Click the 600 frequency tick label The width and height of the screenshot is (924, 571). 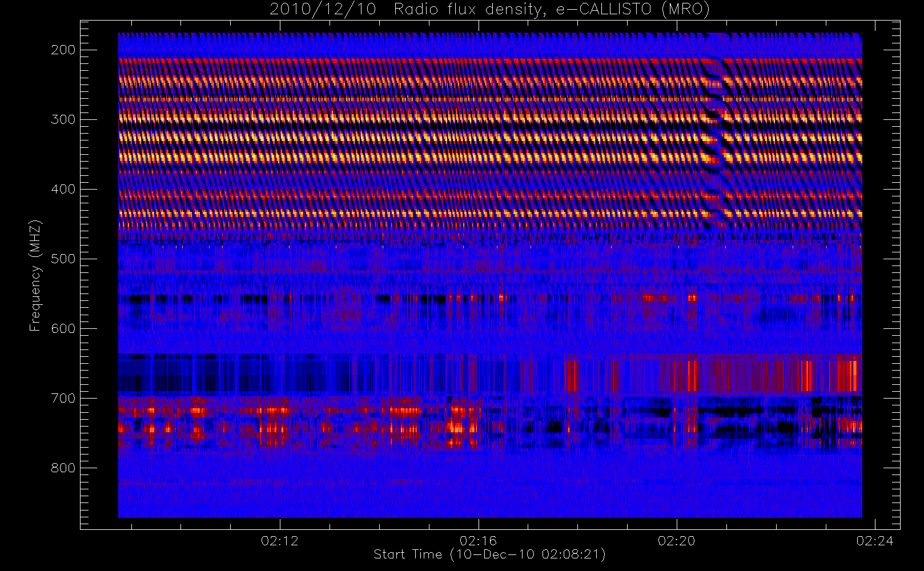(63, 328)
